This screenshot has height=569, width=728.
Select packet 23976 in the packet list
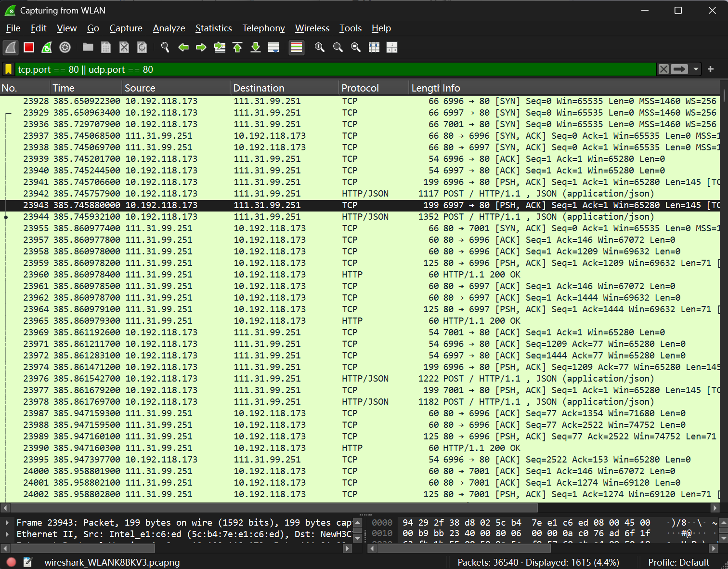pos(360,379)
